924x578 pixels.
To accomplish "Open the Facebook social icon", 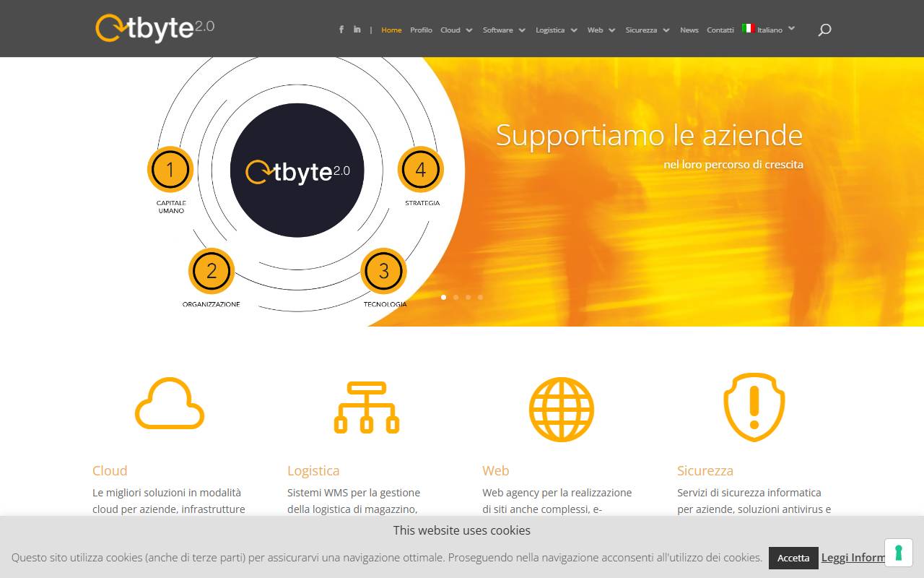I will [x=341, y=30].
